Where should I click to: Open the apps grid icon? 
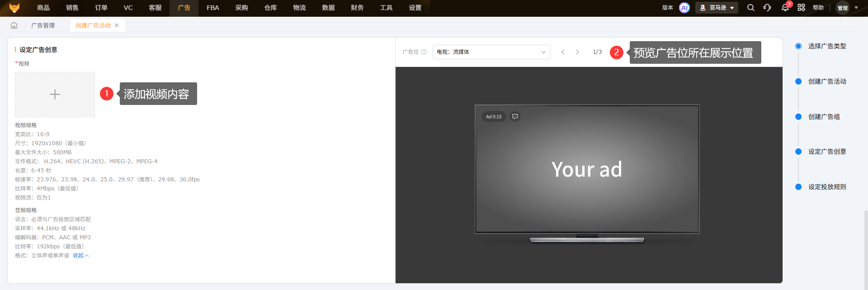tap(801, 8)
